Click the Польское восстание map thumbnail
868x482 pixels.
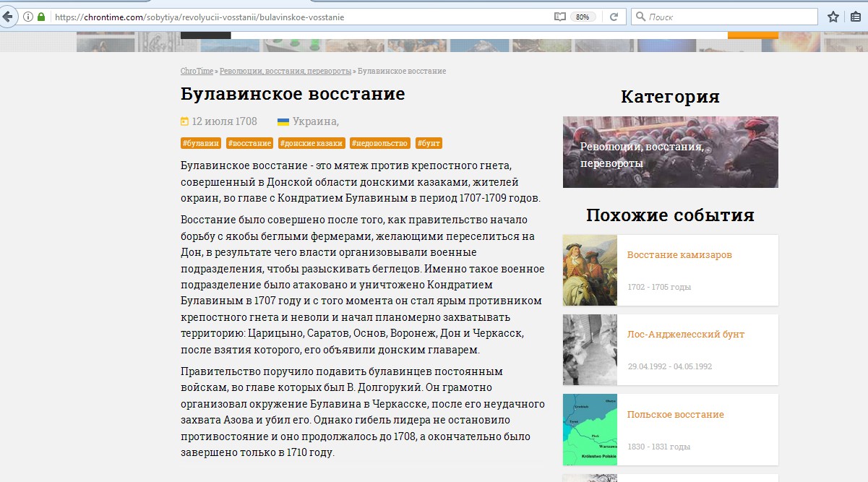(x=590, y=429)
